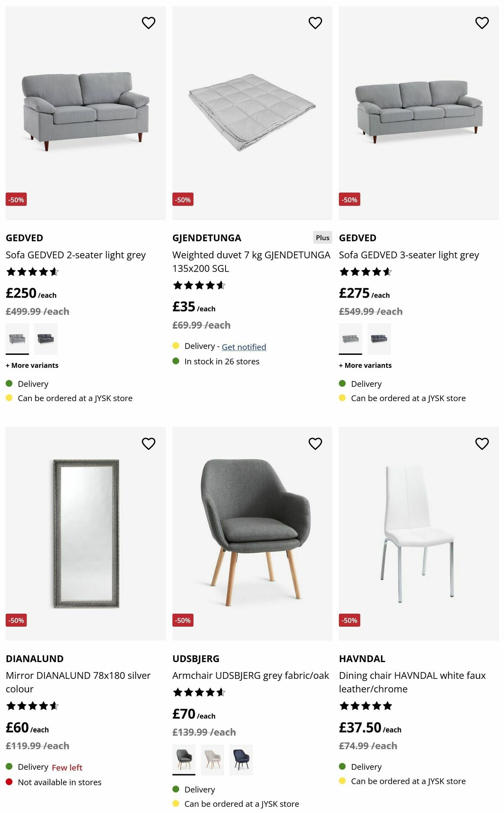Viewport: 504px width, 813px height.
Task: Open the weighted duvet product photo
Action: coord(252,113)
